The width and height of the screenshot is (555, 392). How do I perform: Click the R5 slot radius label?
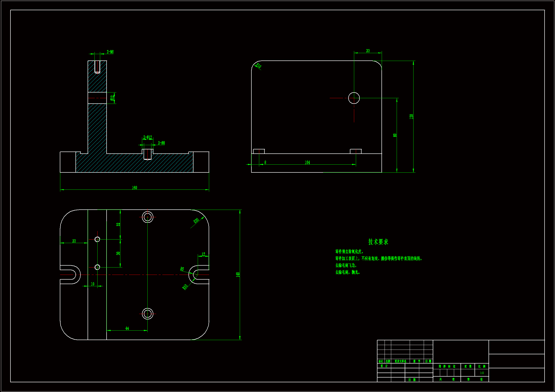click(182, 269)
